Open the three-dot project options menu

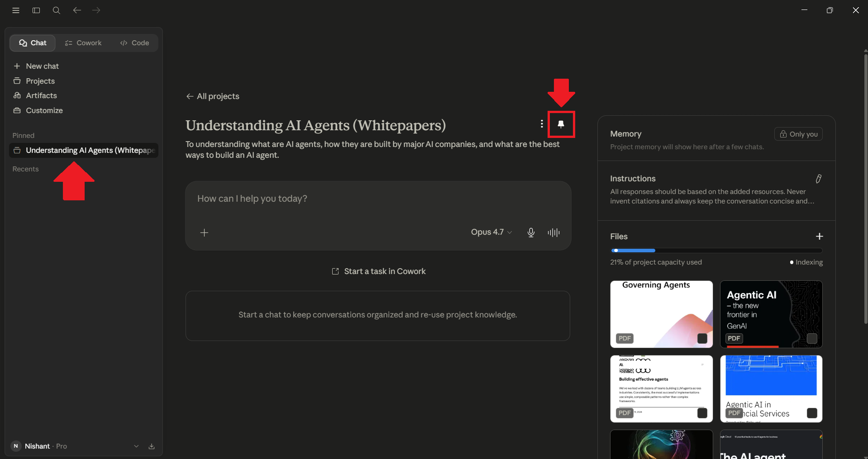pyautogui.click(x=542, y=124)
